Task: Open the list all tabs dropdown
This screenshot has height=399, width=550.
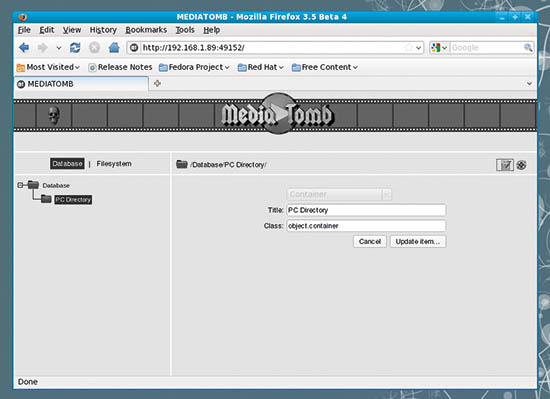Action: (529, 83)
